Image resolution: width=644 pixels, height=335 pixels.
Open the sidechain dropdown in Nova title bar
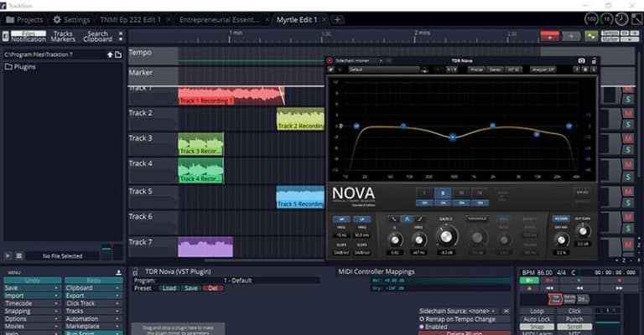(359, 60)
